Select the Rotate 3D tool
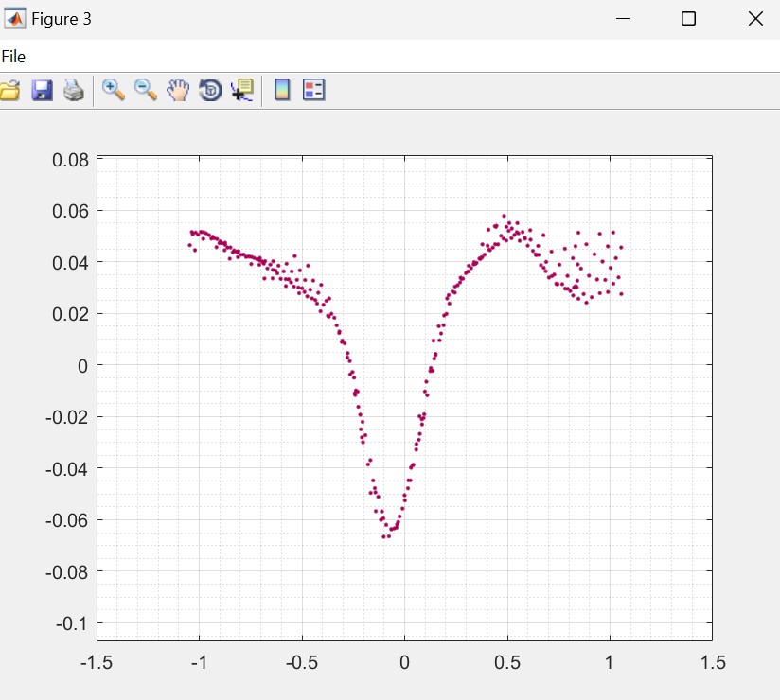Image resolution: width=780 pixels, height=700 pixels. [x=210, y=91]
